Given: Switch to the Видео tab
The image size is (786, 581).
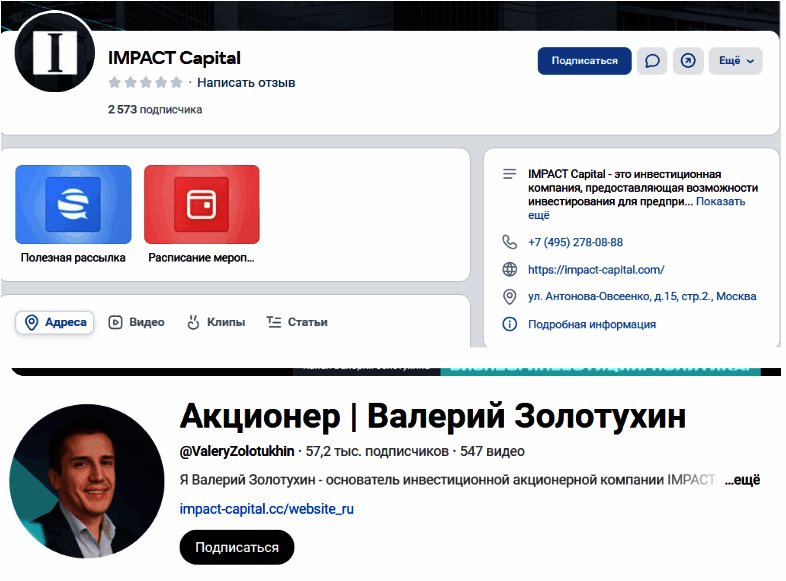Looking at the screenshot, I should pos(137,322).
